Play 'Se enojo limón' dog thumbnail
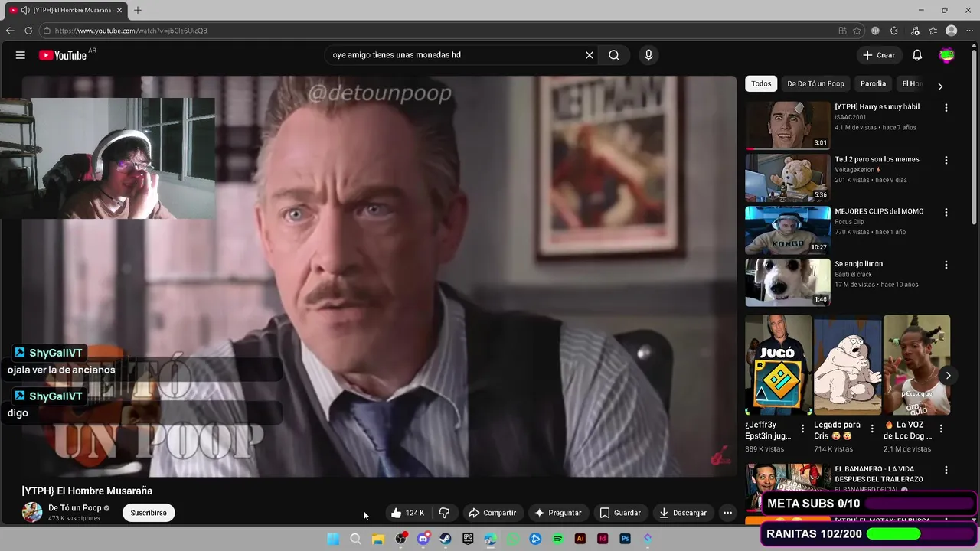Screen dimensions: 980x551 point(788,282)
